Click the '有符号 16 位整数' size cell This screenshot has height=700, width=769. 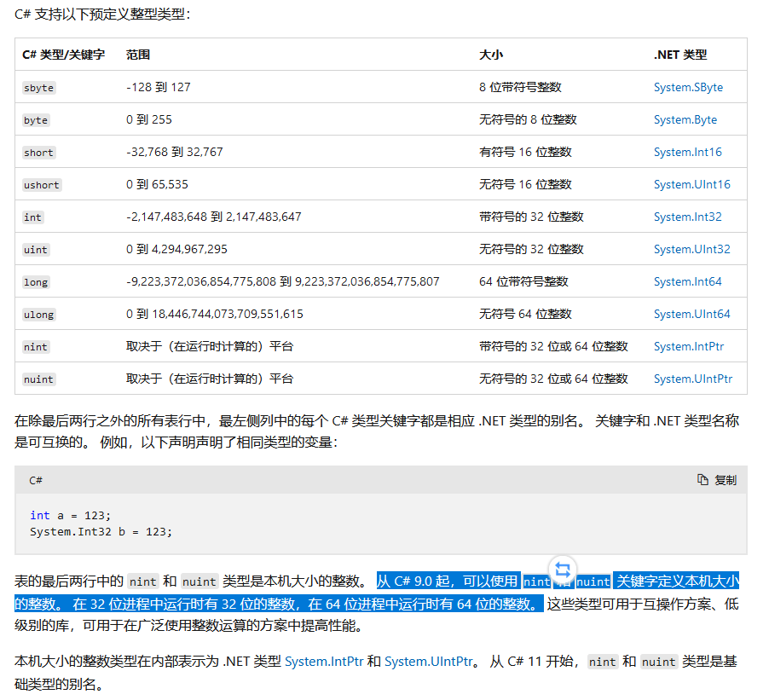[x=525, y=152]
